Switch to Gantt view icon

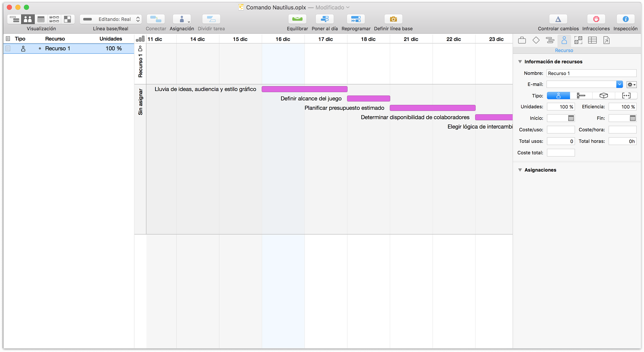coord(15,19)
